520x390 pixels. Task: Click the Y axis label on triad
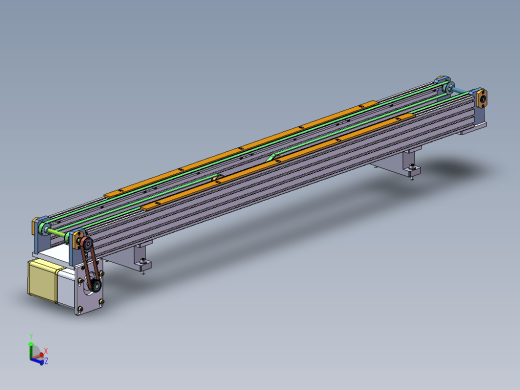tap(31, 336)
